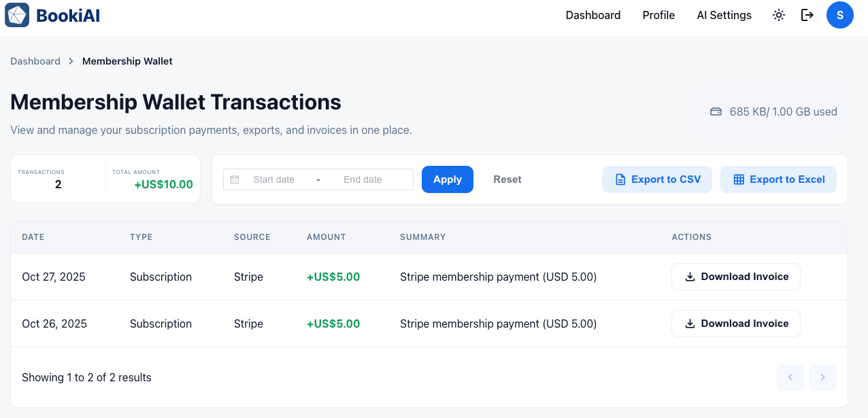Open AI Settings in top navigation

pos(724,15)
